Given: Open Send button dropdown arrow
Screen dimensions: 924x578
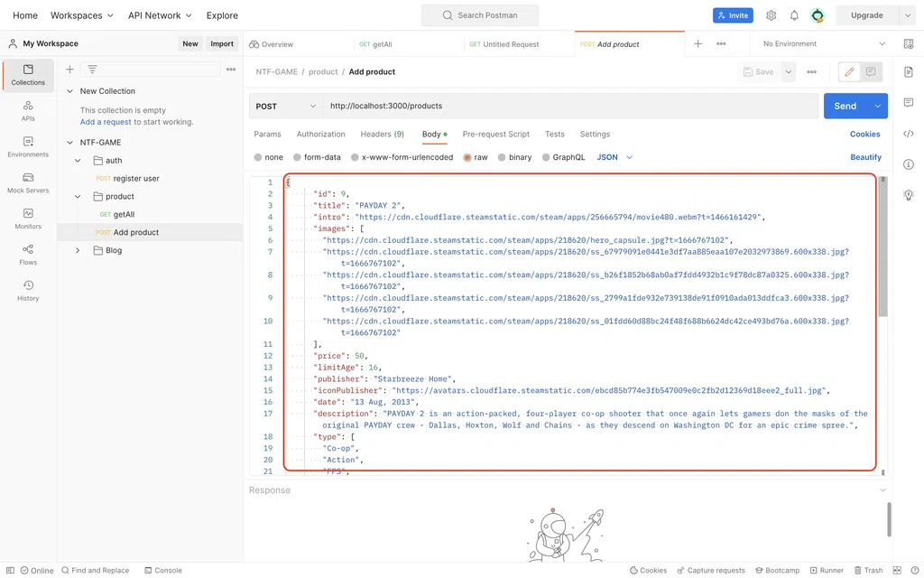Looking at the screenshot, I should [x=877, y=107].
